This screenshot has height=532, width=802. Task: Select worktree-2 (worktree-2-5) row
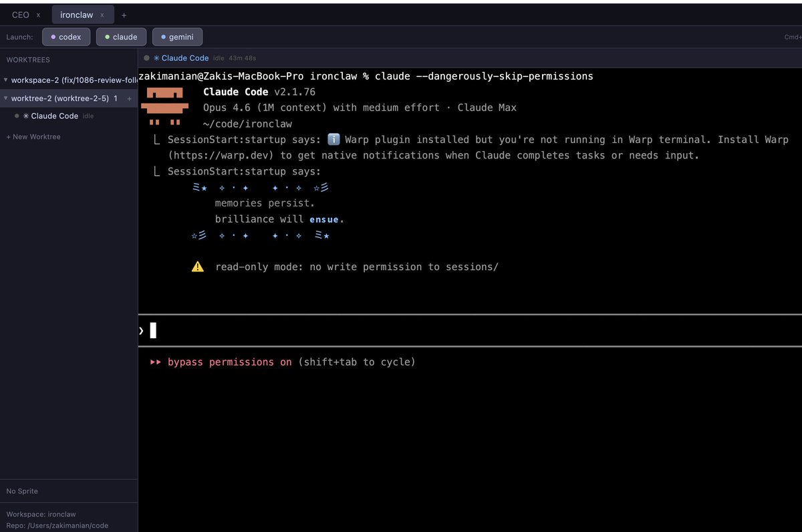tap(69, 98)
